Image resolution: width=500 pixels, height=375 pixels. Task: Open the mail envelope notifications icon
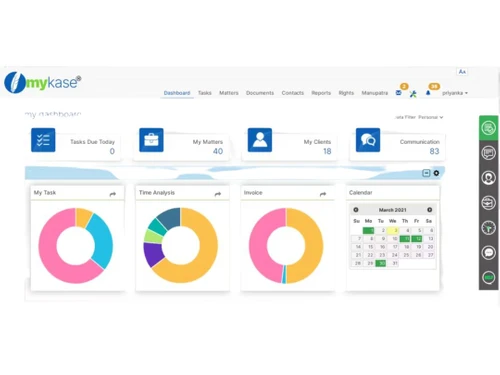click(x=398, y=93)
